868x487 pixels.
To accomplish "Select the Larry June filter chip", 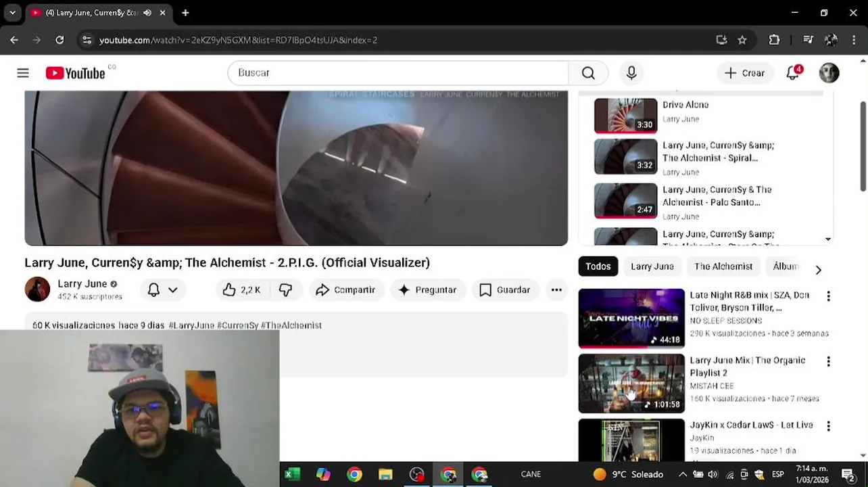I will tap(652, 266).
